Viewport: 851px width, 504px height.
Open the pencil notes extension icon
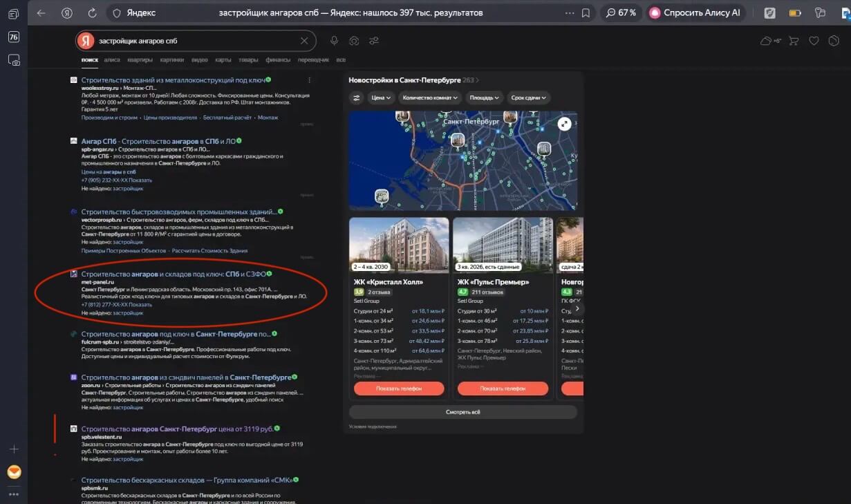click(770, 13)
